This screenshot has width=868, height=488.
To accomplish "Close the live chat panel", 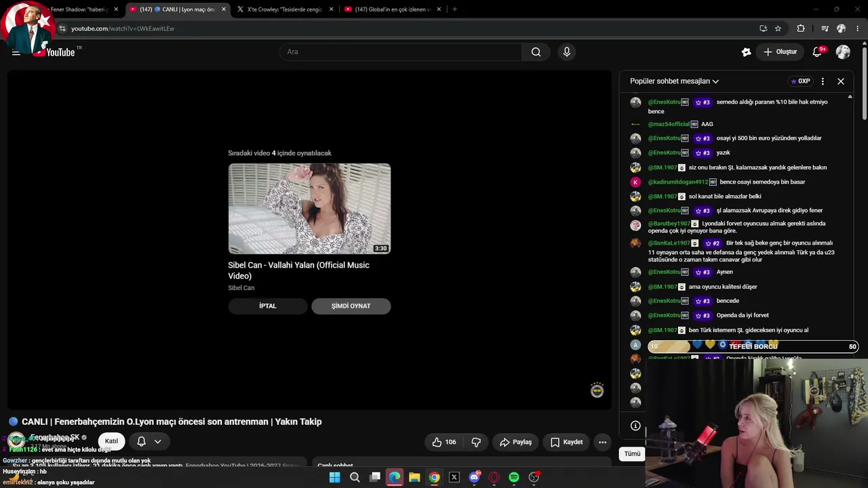I will pos(841,81).
